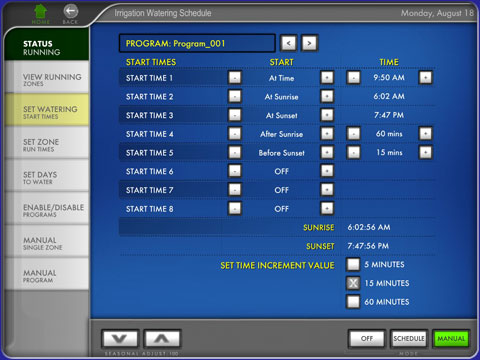Check the 5 Minutes increment box
This screenshot has width=480, height=360.
point(353,264)
